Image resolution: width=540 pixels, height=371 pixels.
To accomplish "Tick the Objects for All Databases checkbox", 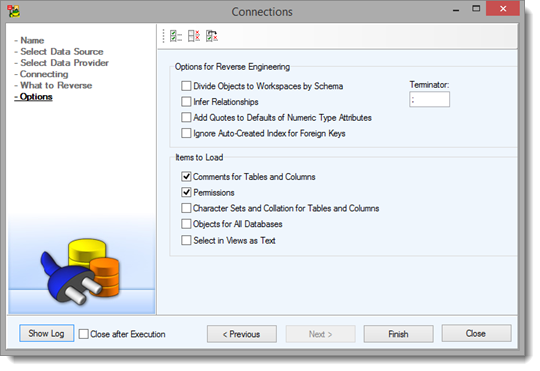I will pos(186,224).
